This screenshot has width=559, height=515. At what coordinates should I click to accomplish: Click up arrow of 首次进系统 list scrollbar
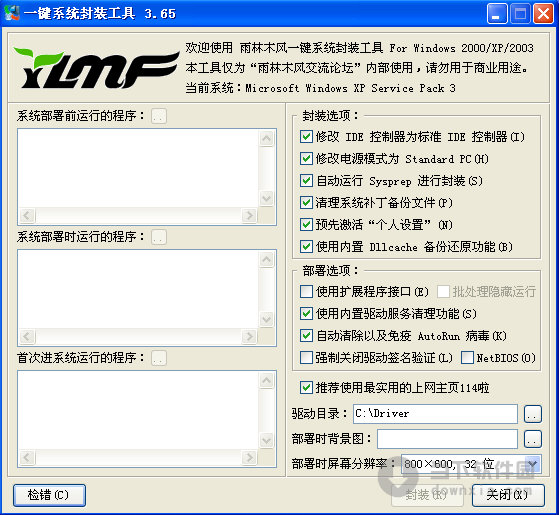pyautogui.click(x=267, y=380)
